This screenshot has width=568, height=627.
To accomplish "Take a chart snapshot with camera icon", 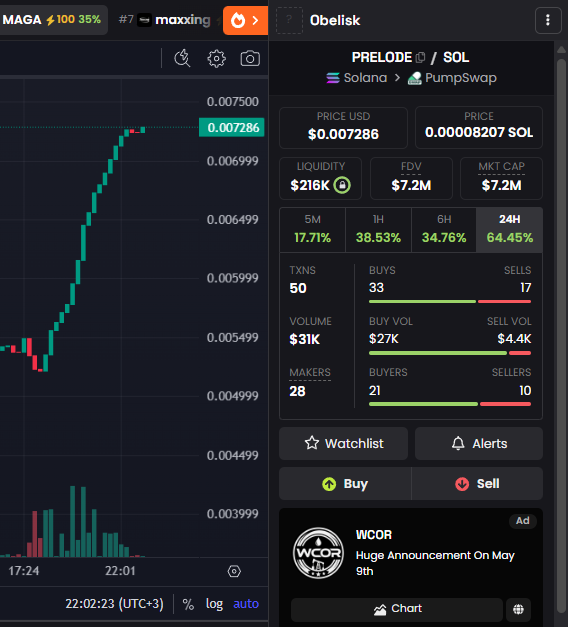I will pyautogui.click(x=250, y=59).
